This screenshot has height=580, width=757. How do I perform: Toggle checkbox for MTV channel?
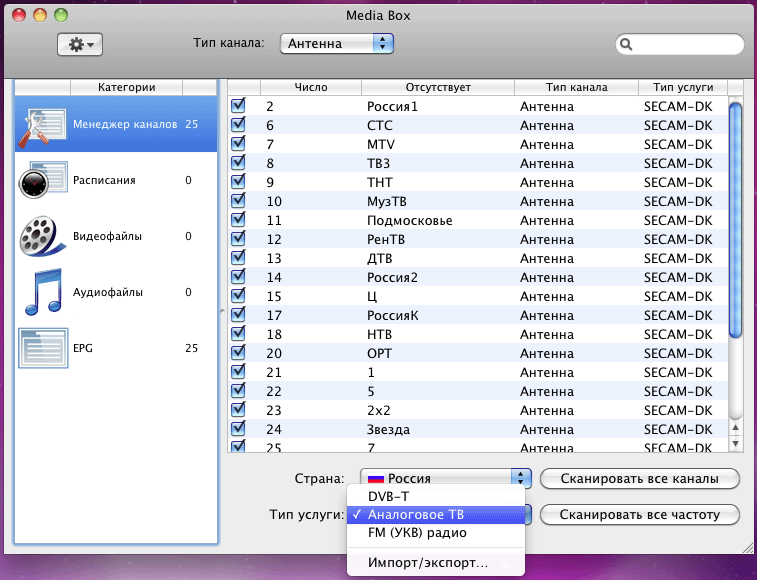[239, 144]
